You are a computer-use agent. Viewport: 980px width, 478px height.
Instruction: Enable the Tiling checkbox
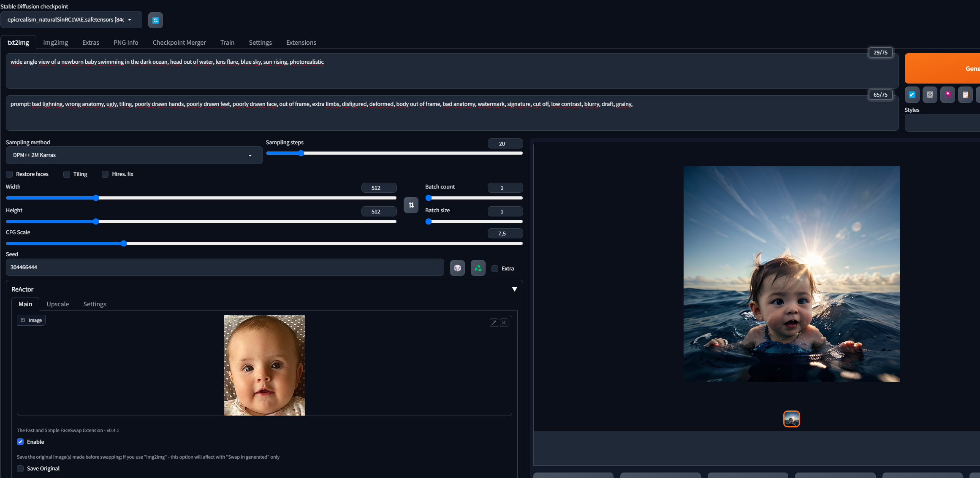click(x=66, y=174)
